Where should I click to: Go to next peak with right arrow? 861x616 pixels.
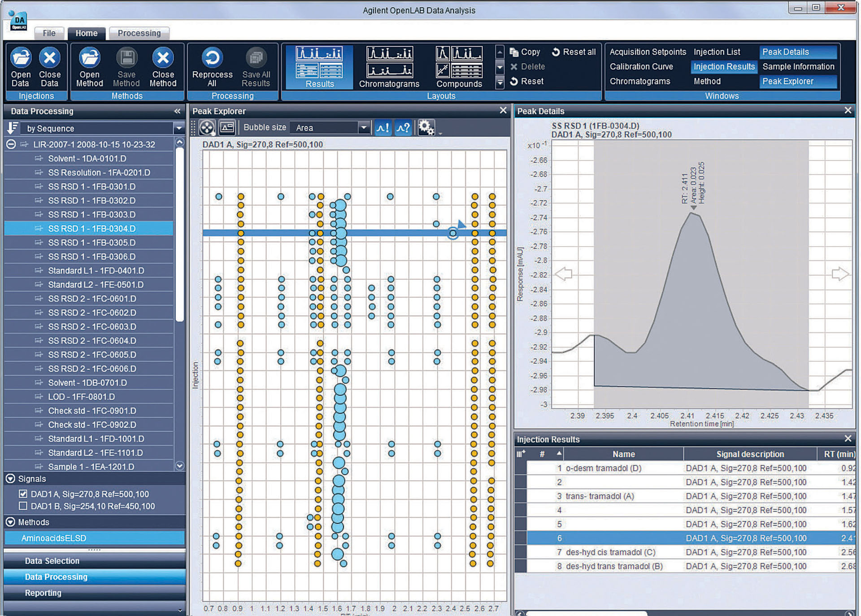[840, 274]
